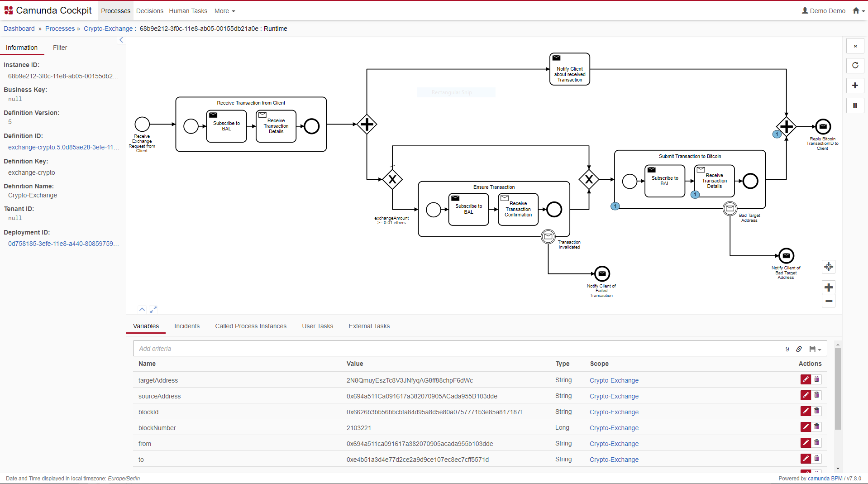Select Receive Transaction Confirmation task
The height and width of the screenshot is (484, 868).
(x=518, y=209)
